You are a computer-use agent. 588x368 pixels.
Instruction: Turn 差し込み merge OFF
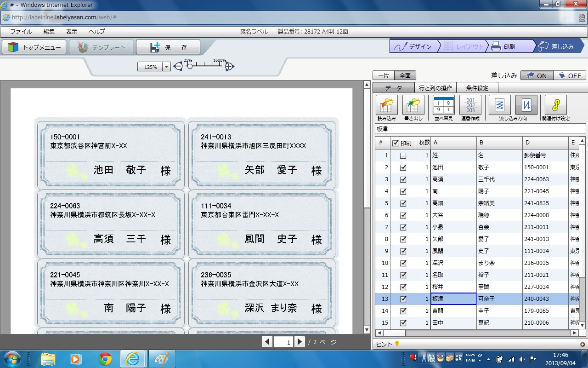[569, 76]
